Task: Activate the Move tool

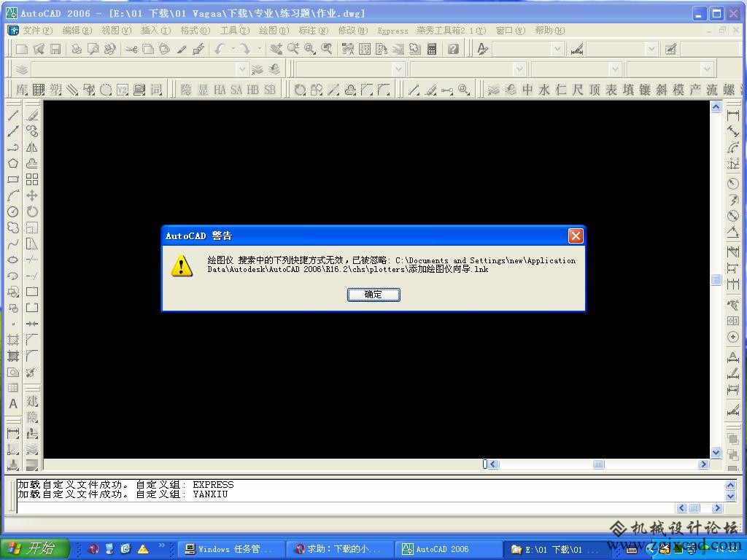Action: click(32, 195)
